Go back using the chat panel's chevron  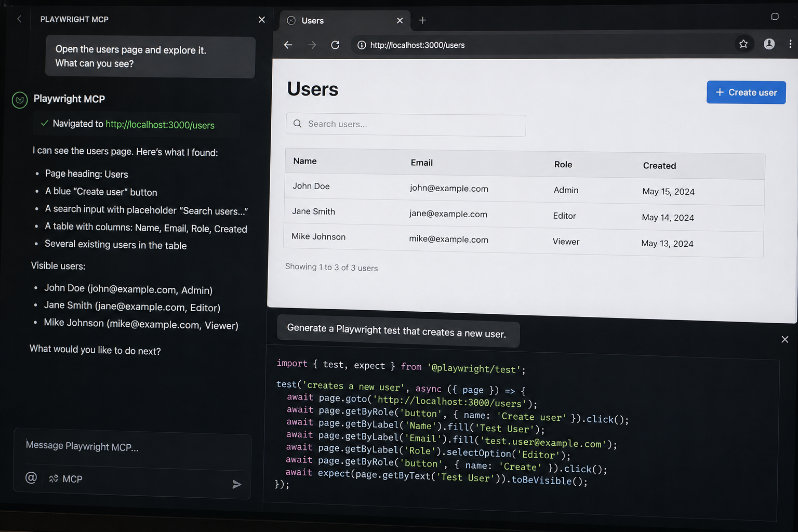19,19
